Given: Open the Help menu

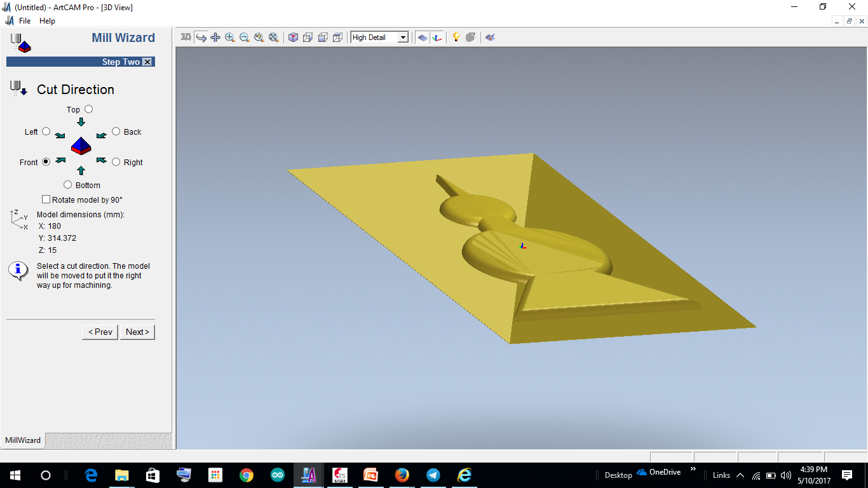Looking at the screenshot, I should click(47, 21).
